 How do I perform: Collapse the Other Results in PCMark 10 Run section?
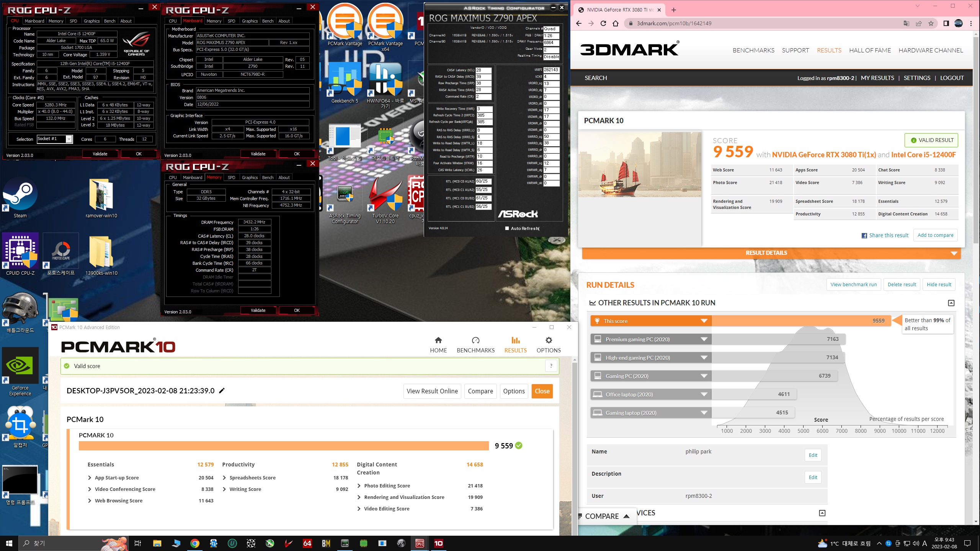tap(951, 303)
